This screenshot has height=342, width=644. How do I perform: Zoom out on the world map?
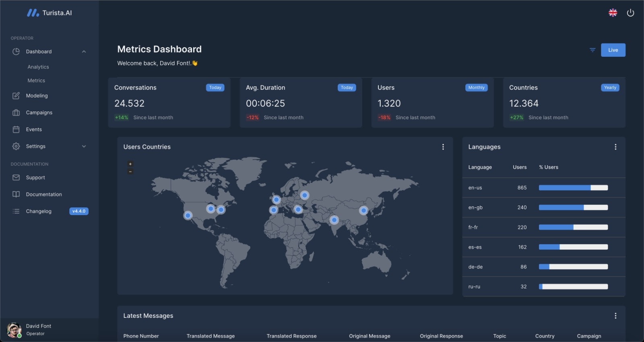[130, 172]
